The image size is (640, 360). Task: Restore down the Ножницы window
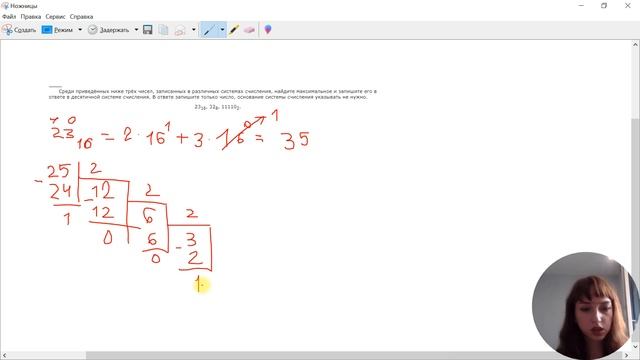[x=604, y=6]
